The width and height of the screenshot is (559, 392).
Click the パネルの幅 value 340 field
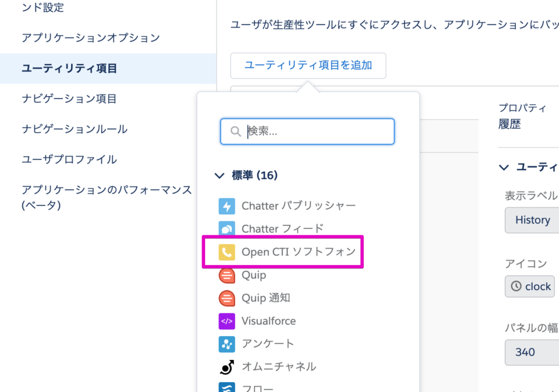[x=533, y=352]
